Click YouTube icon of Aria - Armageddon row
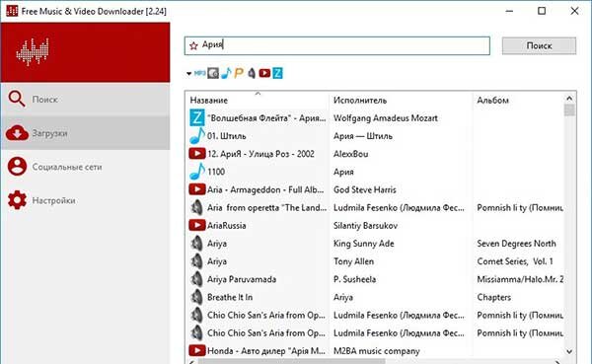The width and height of the screenshot is (592, 364). click(196, 189)
